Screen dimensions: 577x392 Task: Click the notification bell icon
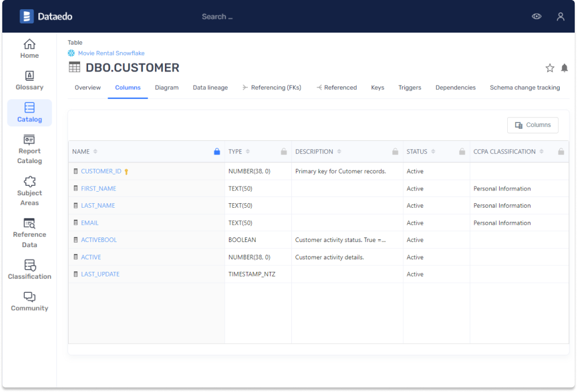tap(564, 68)
